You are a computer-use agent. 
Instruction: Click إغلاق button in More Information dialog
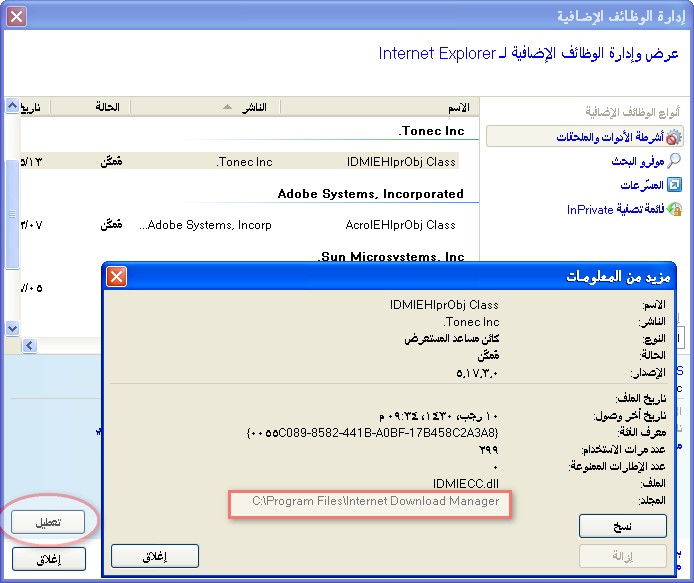point(155,556)
